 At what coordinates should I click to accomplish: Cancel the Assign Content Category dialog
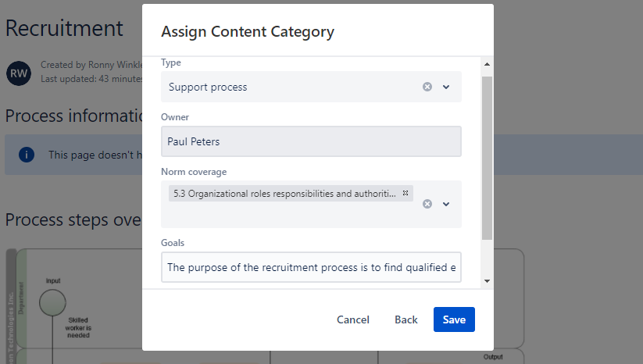click(353, 319)
